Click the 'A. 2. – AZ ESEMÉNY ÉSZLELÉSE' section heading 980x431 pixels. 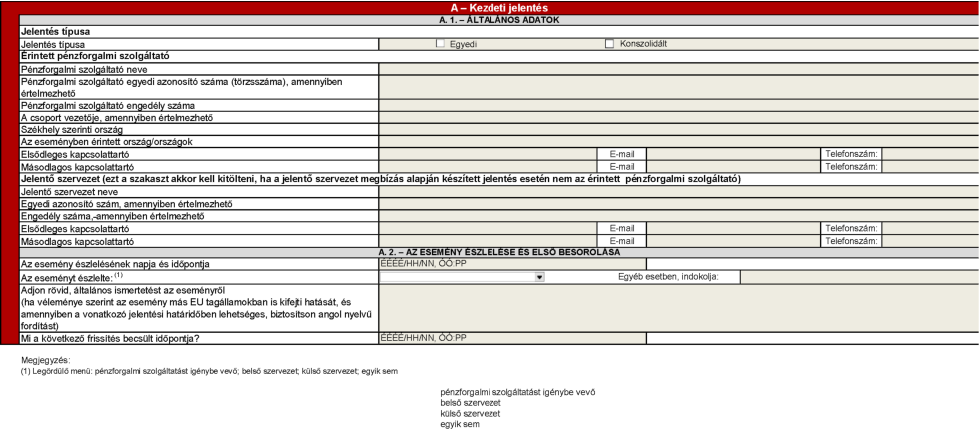498,252
